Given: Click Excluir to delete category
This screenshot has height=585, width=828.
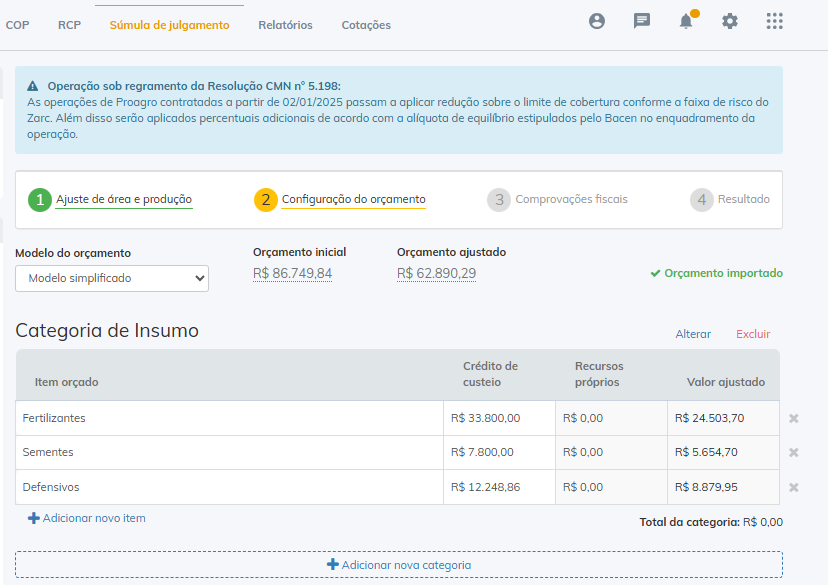Looking at the screenshot, I should 753,334.
